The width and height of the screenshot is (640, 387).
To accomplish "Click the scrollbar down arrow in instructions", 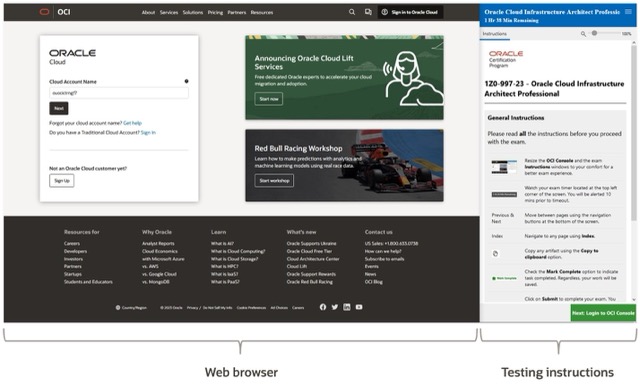I will [x=634, y=299].
